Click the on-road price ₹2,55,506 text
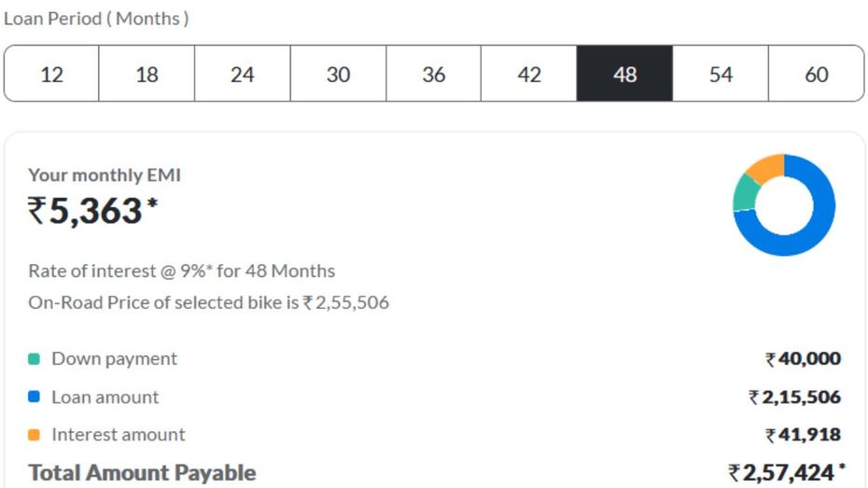This screenshot has height=488, width=868. click(346, 302)
